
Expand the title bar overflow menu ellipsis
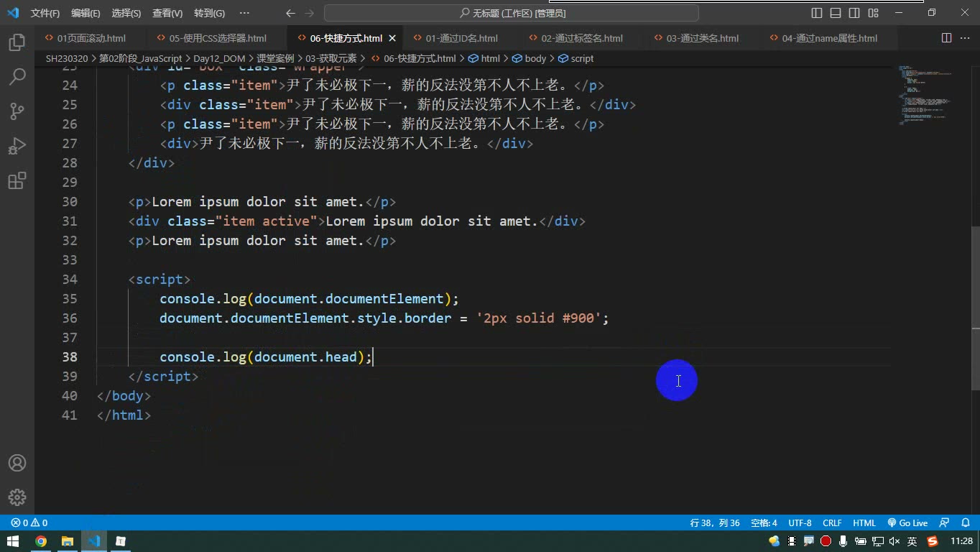(244, 13)
